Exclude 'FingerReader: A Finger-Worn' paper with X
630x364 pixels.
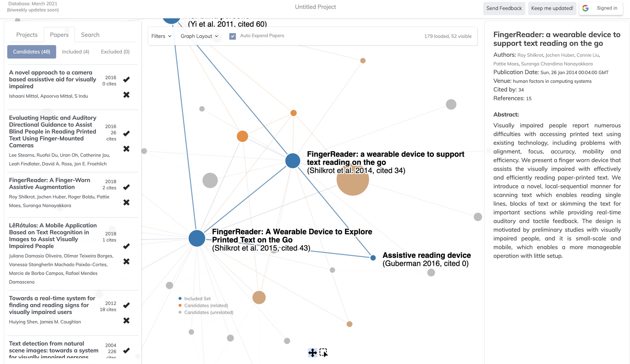(126, 203)
